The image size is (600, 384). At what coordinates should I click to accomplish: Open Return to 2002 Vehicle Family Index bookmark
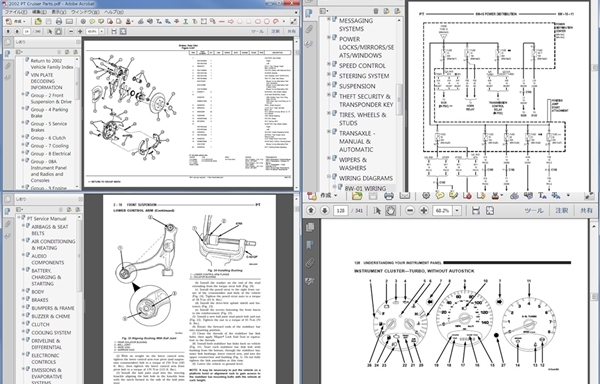point(52,64)
